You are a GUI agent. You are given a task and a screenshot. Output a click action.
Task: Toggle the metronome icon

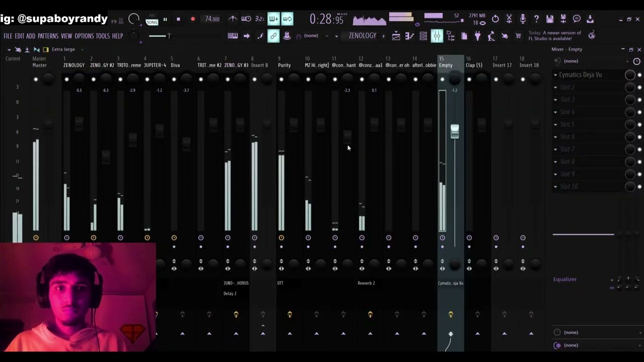coord(232,19)
